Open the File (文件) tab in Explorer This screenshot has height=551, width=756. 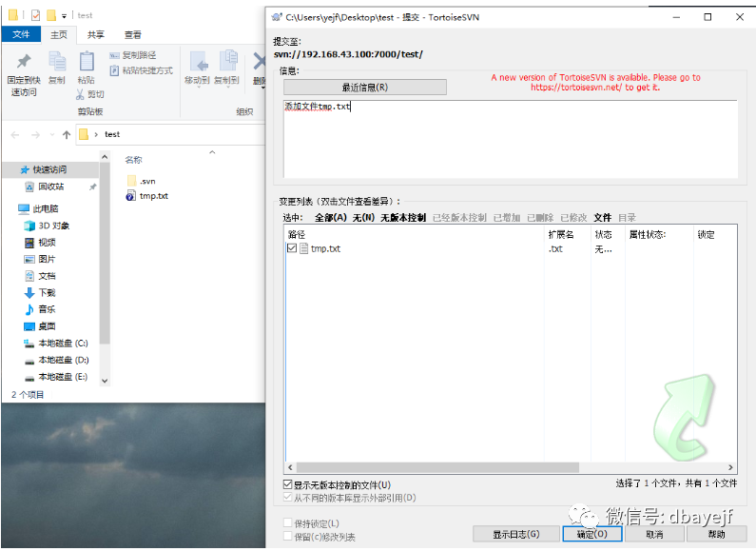pos(21,35)
